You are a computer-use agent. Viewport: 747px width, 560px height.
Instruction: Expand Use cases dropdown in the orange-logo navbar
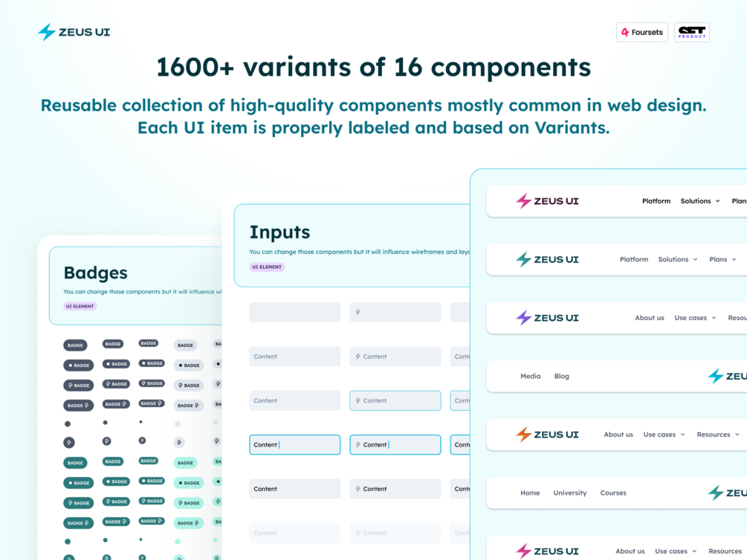pos(664,434)
